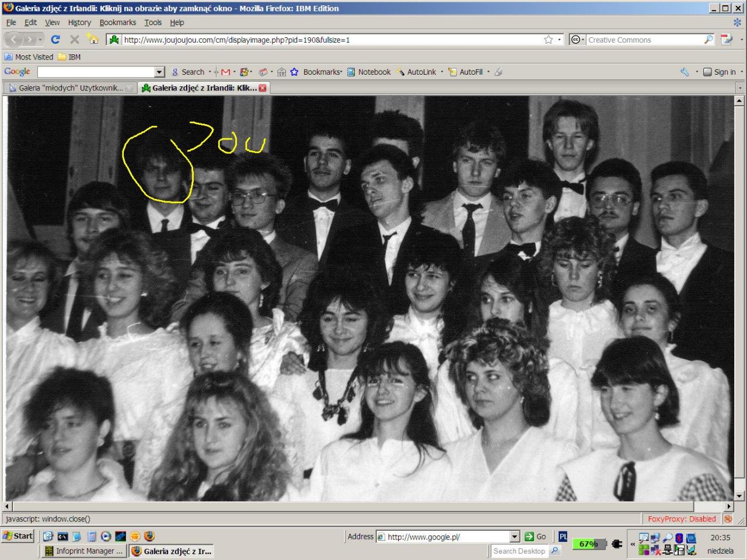The height and width of the screenshot is (560, 747).
Task: Close the Galeria młodych tab
Action: coord(130,88)
